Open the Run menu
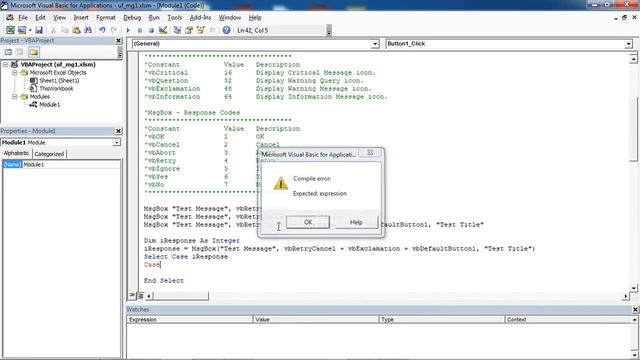Image resolution: width=640 pixels, height=360 pixels. pyautogui.click(x=154, y=18)
